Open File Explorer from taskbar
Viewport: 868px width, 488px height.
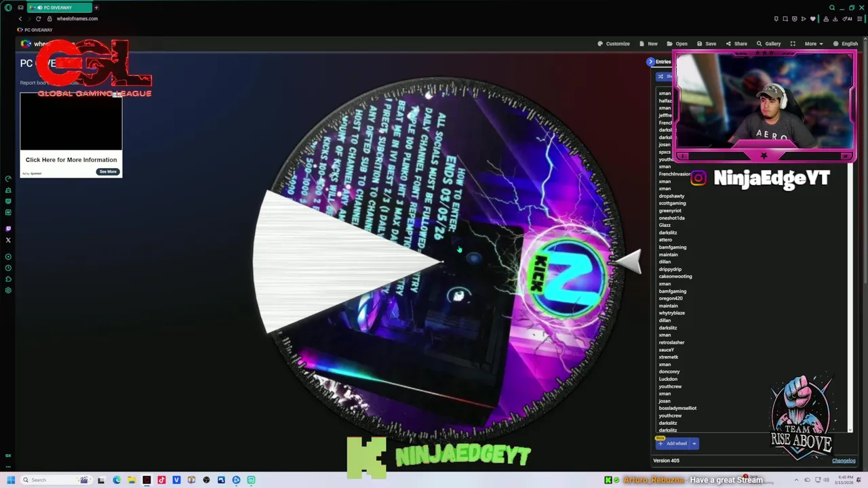pyautogui.click(x=132, y=480)
